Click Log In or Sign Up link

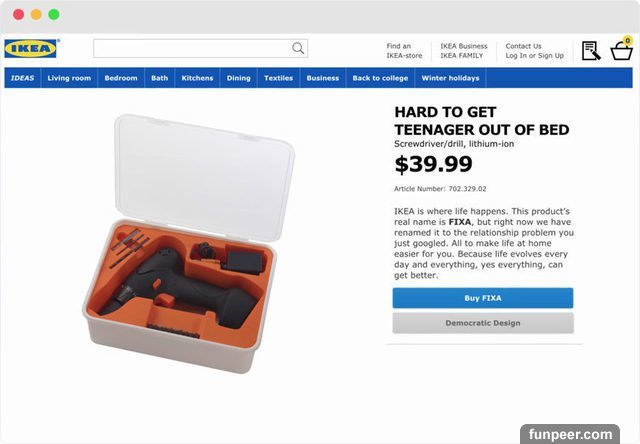[x=534, y=55]
